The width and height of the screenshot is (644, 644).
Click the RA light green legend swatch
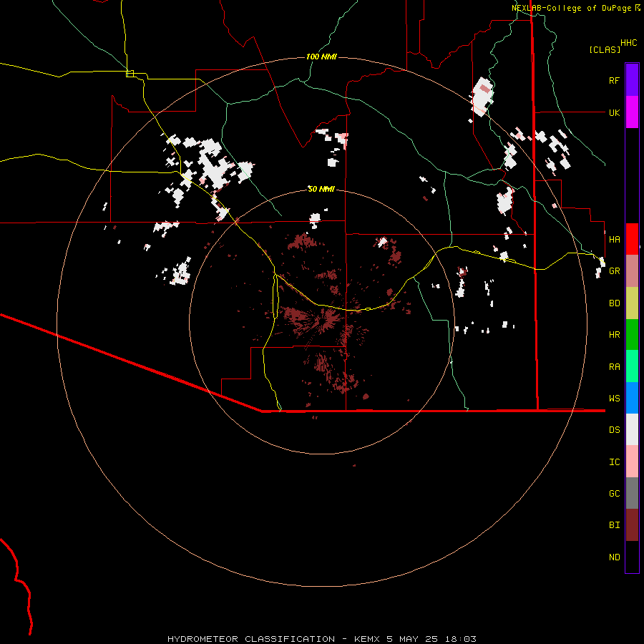click(632, 366)
